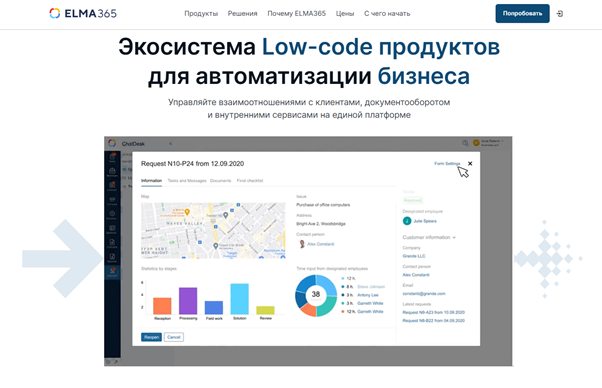The height and width of the screenshot is (388, 602).
Task: Close the request dialog with the X
Action: (470, 163)
